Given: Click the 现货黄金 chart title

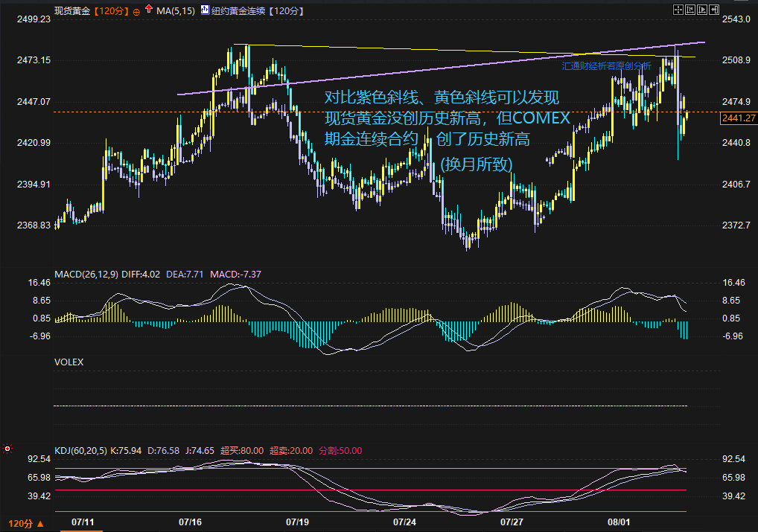Looking at the screenshot, I should tap(73, 11).
